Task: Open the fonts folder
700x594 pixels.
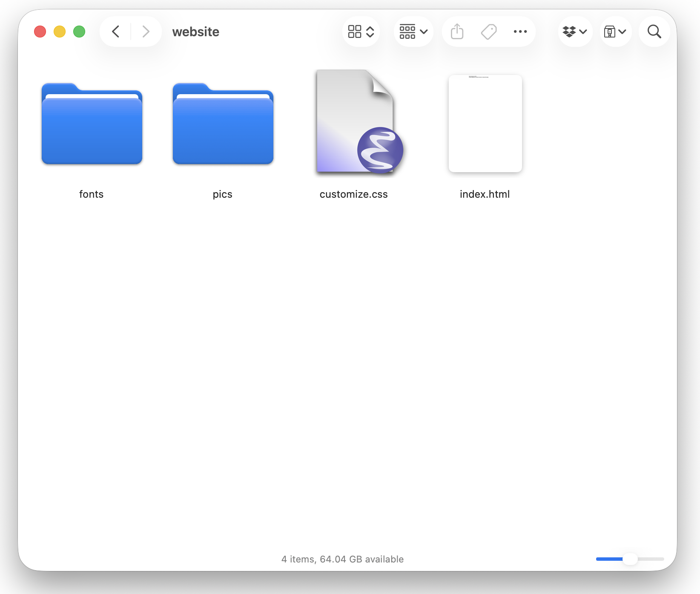Action: coord(92,124)
